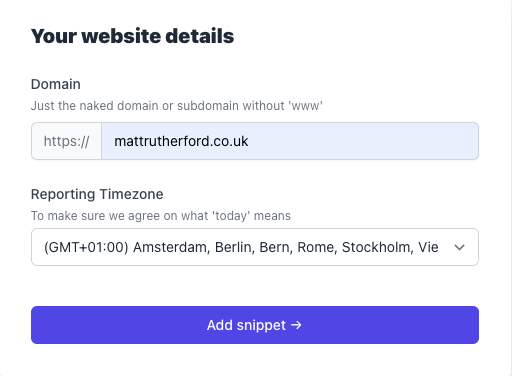The width and height of the screenshot is (512, 376).
Task: Click the timezone dropdown chevron arrow
Action: [x=459, y=247]
